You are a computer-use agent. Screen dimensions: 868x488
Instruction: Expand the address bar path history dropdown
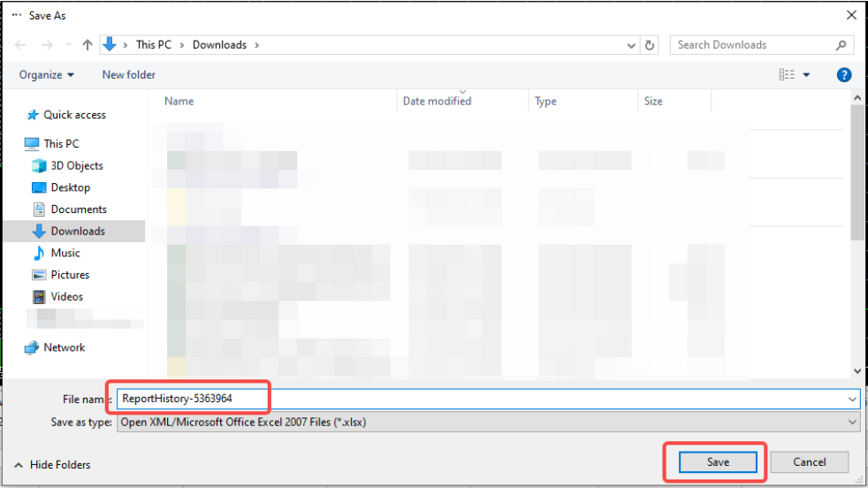(631, 45)
